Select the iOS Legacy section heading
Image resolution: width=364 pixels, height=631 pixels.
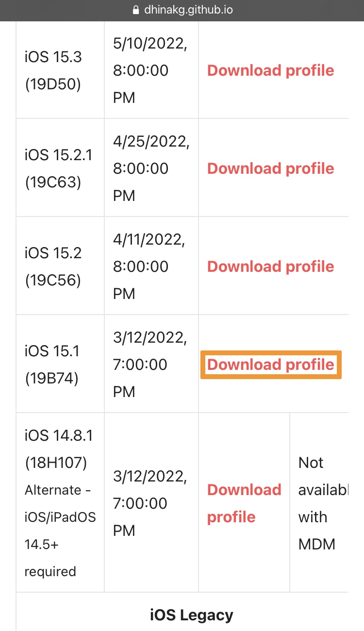tap(191, 615)
